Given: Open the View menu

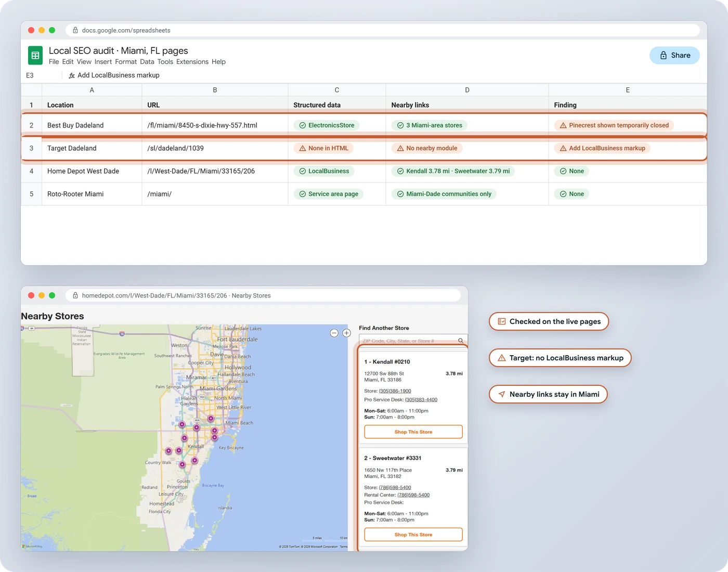Looking at the screenshot, I should 84,61.
